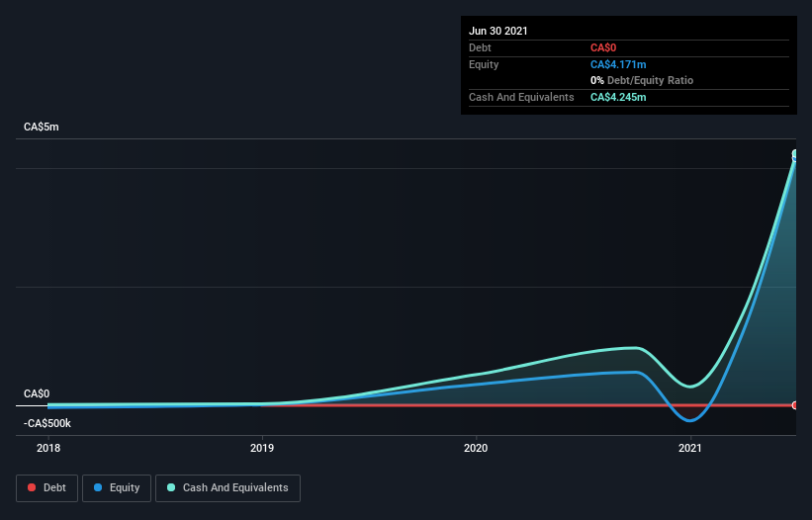Click the 2020 x-axis label
Image resolution: width=812 pixels, height=520 pixels.
tap(476, 448)
